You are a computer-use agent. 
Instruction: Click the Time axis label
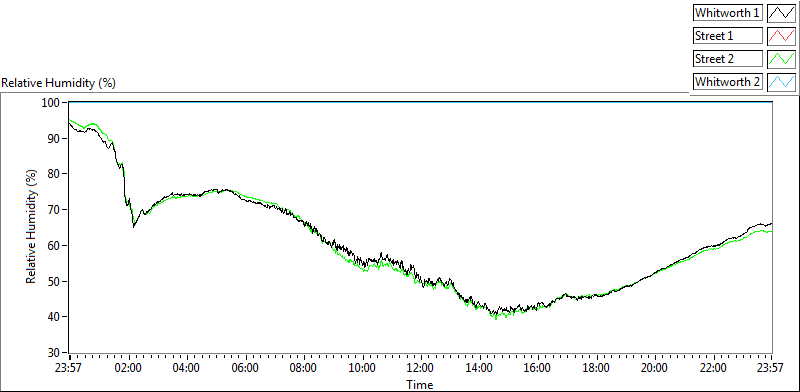420,384
